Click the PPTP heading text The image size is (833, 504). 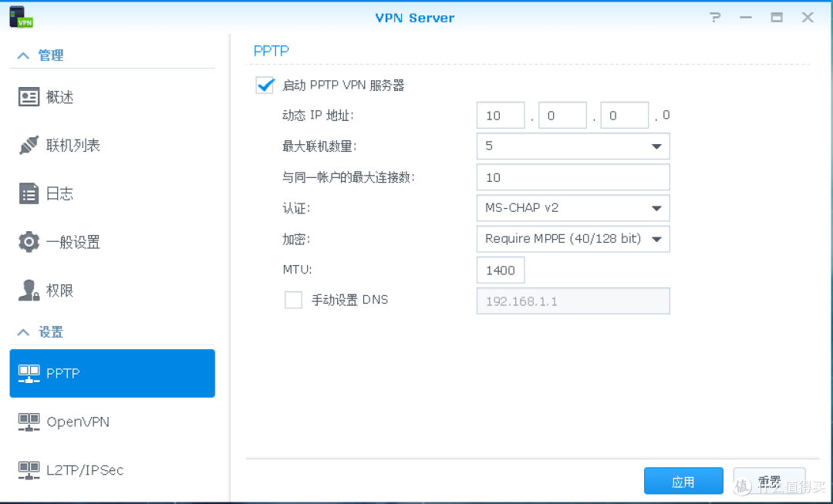click(271, 51)
